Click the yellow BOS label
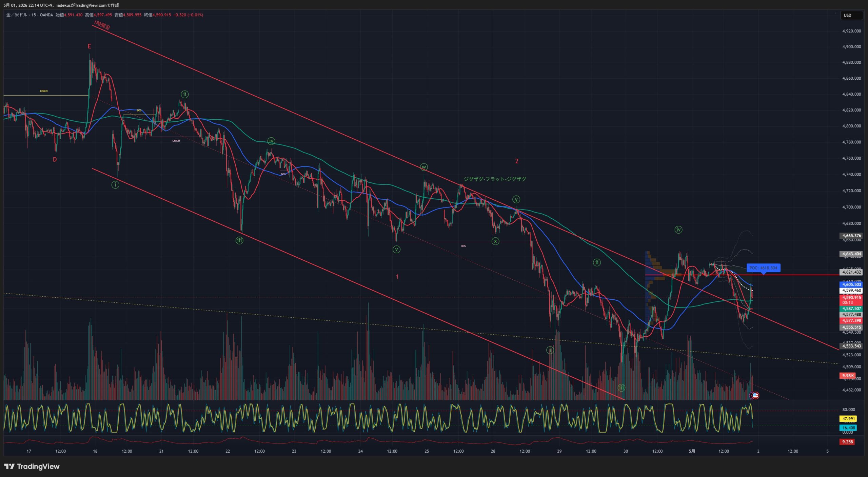This screenshot has width=868, height=477. (139, 111)
